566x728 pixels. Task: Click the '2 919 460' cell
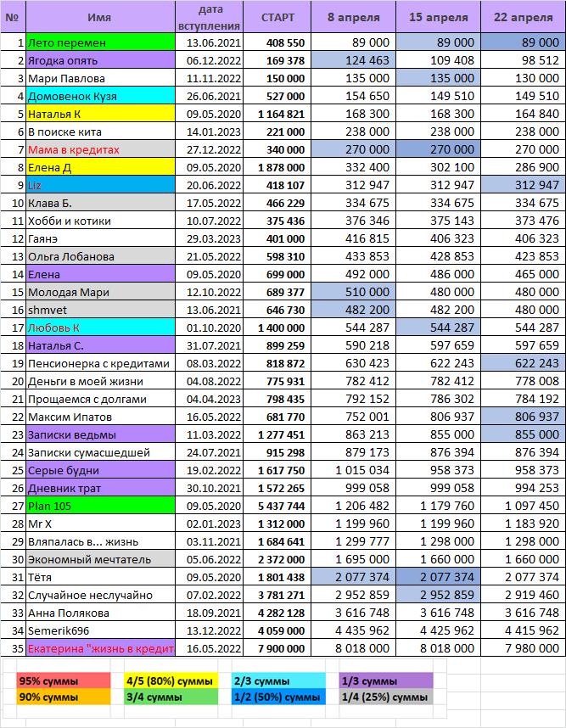click(x=524, y=595)
